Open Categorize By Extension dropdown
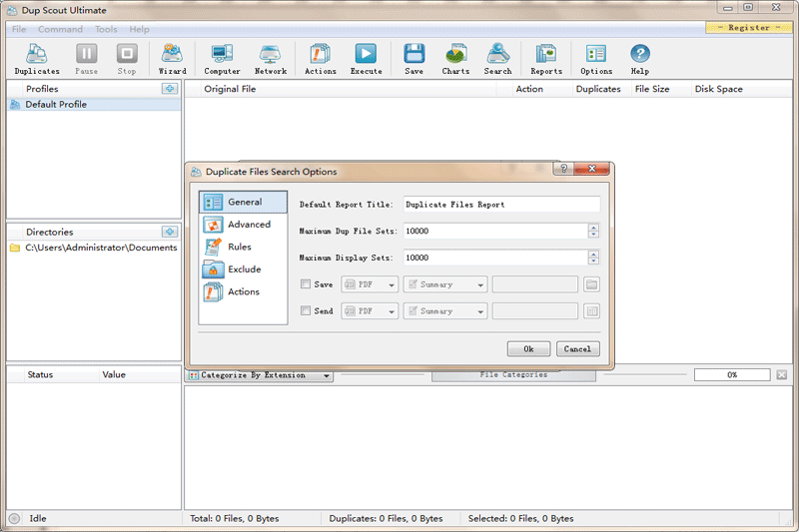 tap(259, 375)
